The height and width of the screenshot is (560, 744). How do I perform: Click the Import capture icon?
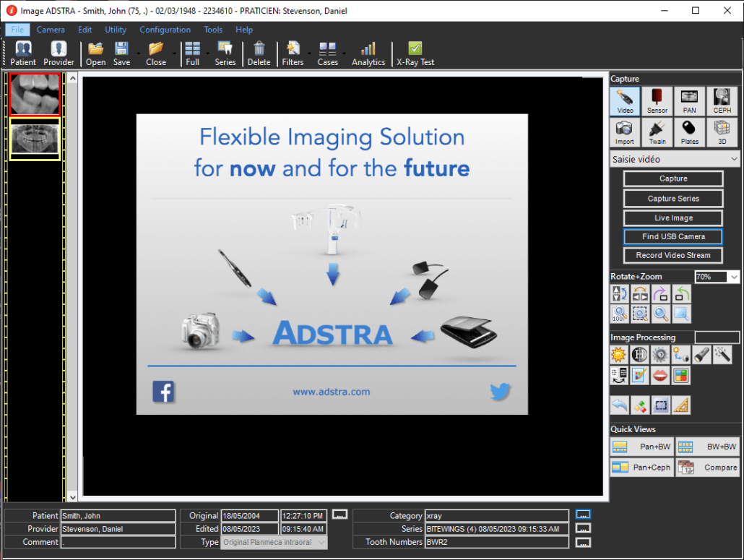[624, 132]
